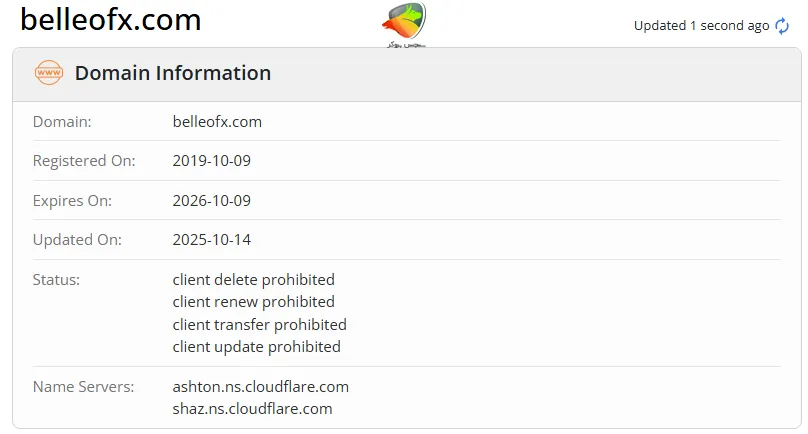808x434 pixels.
Task: Click the 'Expires On:' label
Action: [x=72, y=200]
